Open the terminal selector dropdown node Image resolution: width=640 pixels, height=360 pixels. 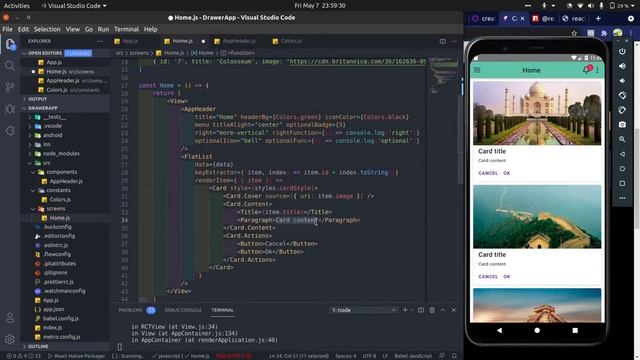tap(363, 310)
